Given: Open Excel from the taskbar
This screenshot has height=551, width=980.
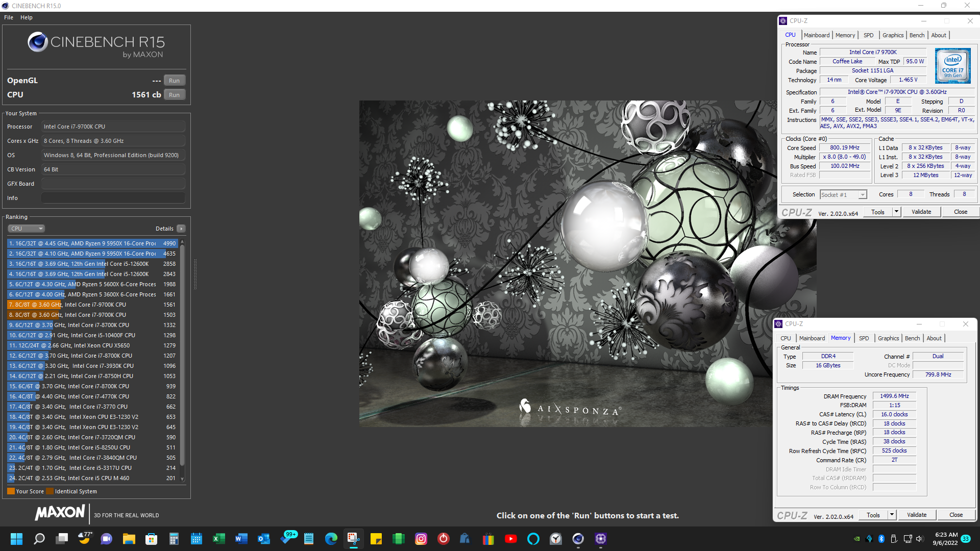Looking at the screenshot, I should coord(218,539).
